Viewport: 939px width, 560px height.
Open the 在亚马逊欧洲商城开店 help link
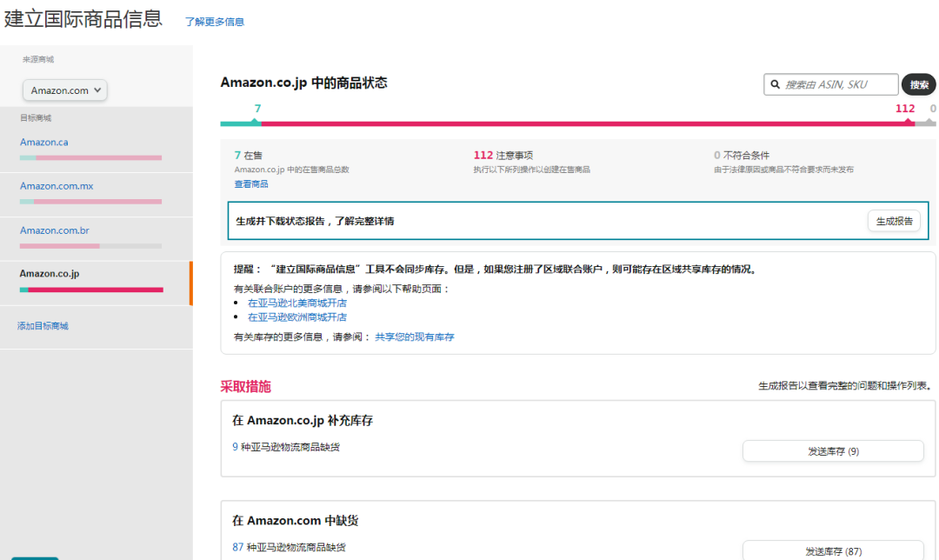(x=297, y=317)
